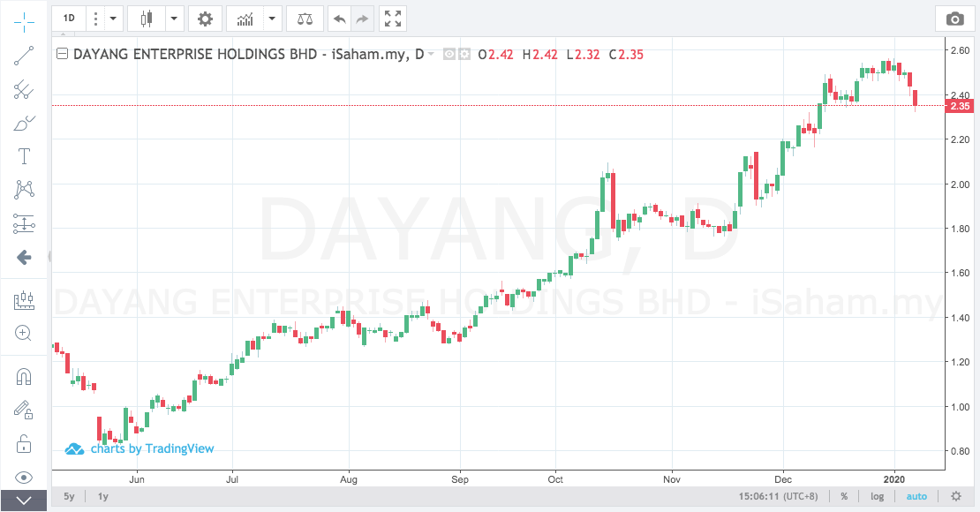Open the legend dropdown arrow after title
980x512 pixels.
point(431,55)
